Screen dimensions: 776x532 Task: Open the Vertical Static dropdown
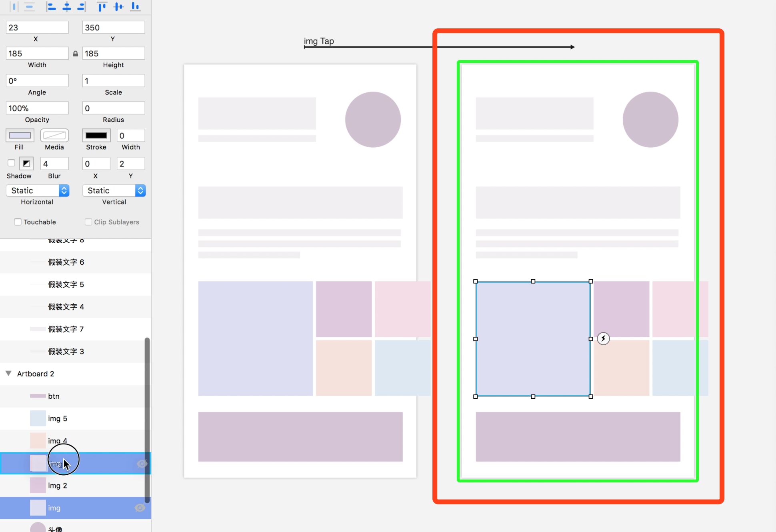[114, 190]
